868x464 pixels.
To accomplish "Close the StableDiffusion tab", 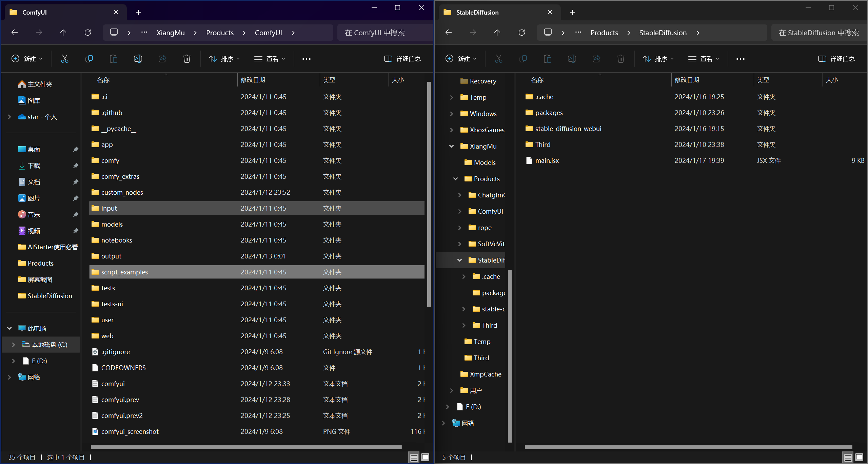I will tap(550, 12).
